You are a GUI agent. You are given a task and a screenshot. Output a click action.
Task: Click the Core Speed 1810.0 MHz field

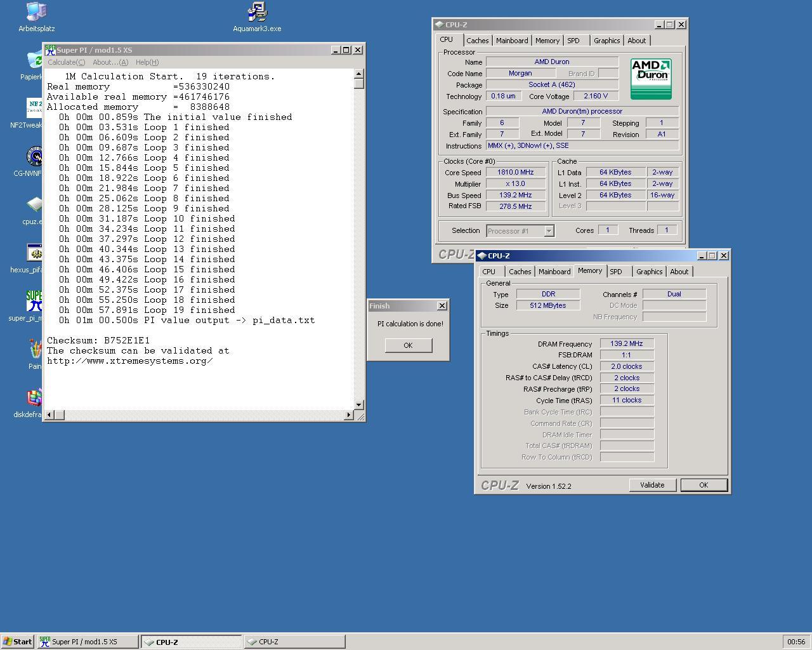coord(516,173)
